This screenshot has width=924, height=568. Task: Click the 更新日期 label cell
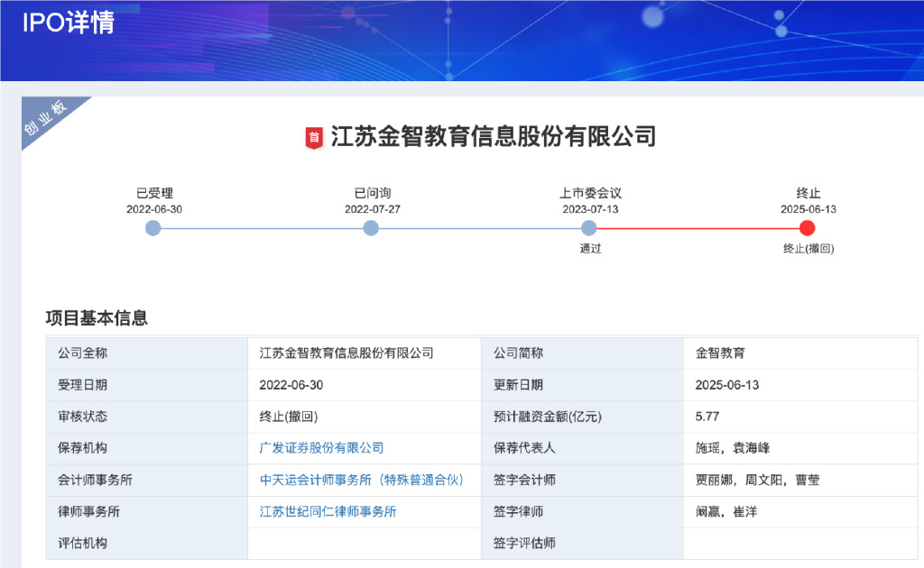[x=582, y=385]
